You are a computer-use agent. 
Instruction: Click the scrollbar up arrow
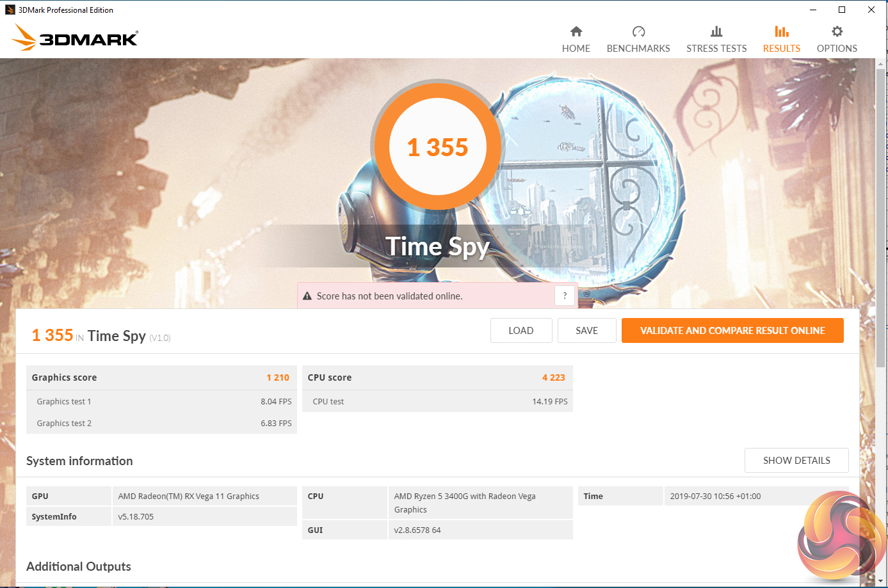coord(880,63)
